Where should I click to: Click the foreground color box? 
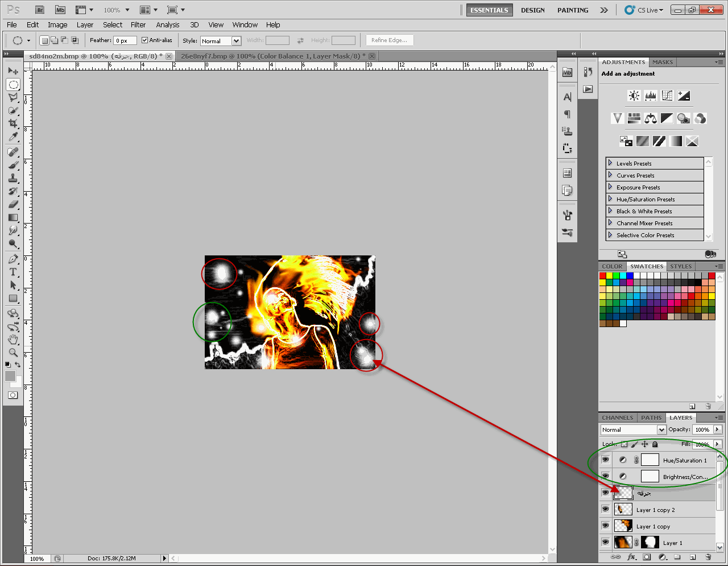(10, 376)
